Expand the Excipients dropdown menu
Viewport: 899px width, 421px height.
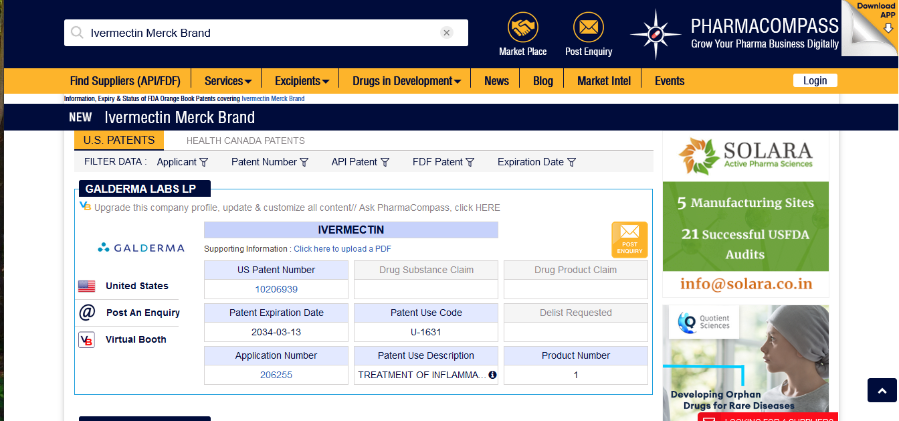(x=302, y=81)
